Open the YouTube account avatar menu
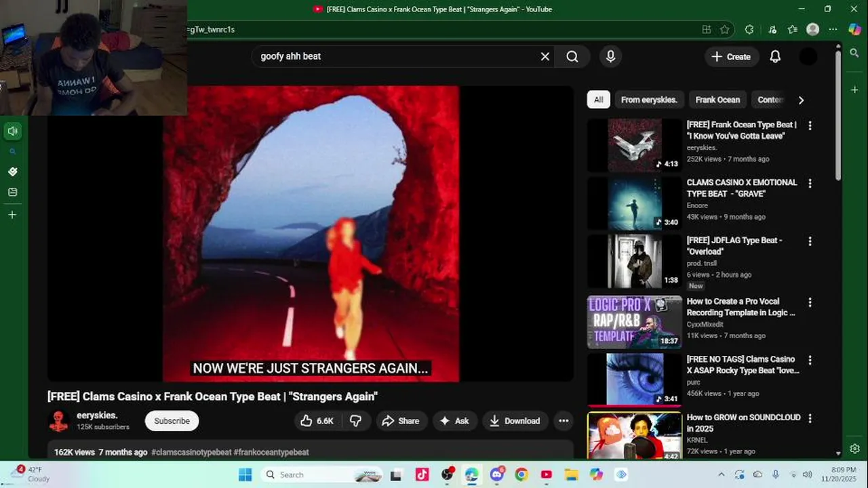The width and height of the screenshot is (868, 488). 808,56
